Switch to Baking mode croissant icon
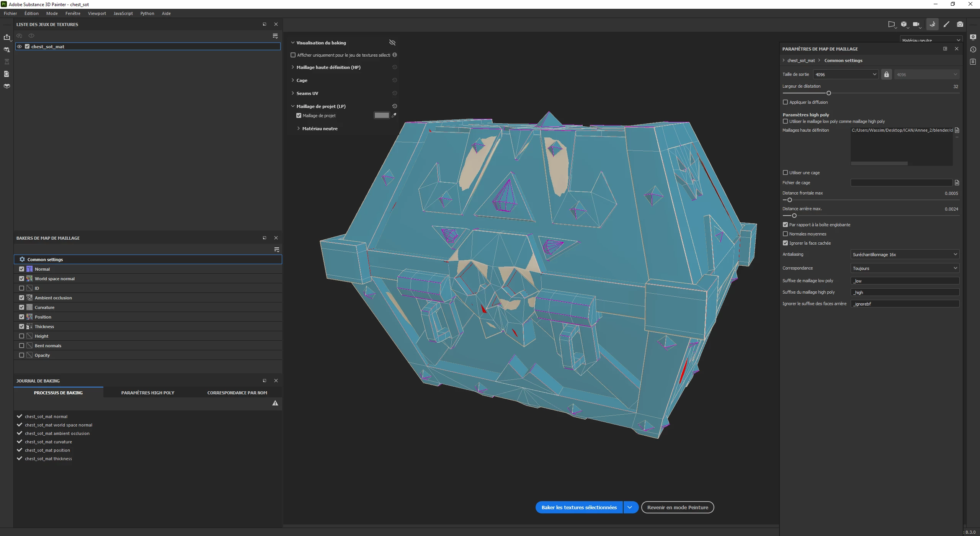 coord(932,25)
